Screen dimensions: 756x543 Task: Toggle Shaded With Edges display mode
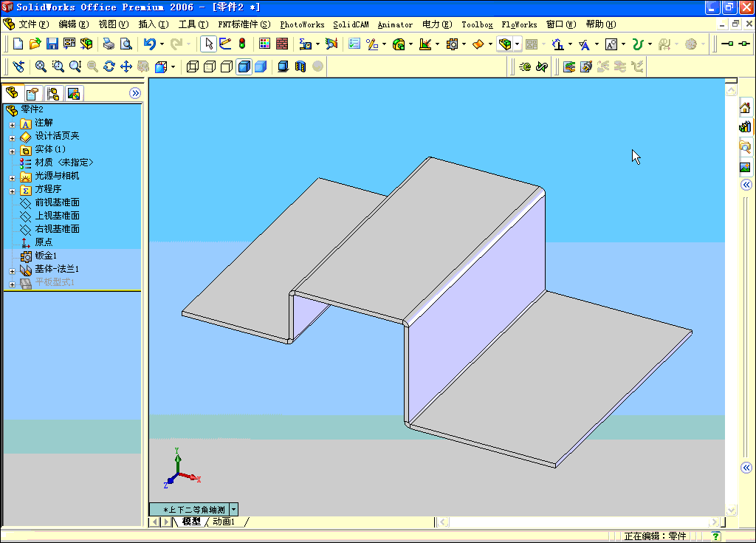[244, 66]
